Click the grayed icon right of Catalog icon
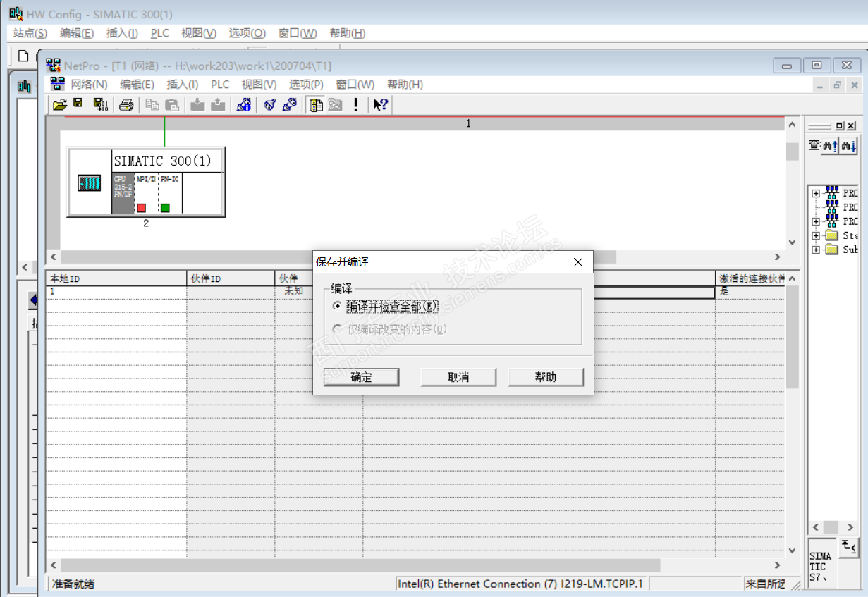The image size is (868, 597). tap(335, 105)
